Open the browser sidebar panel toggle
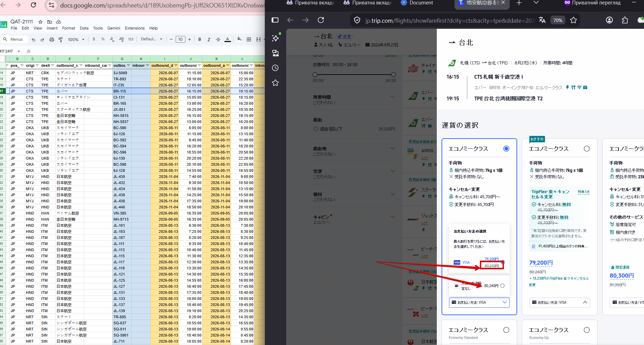The image size is (644, 345). tap(275, 20)
